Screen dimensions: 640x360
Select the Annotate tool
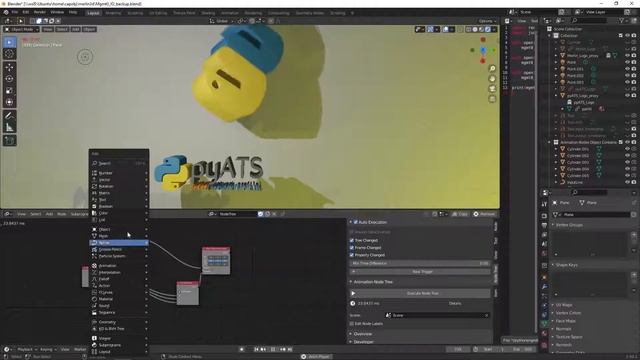tap(10, 116)
